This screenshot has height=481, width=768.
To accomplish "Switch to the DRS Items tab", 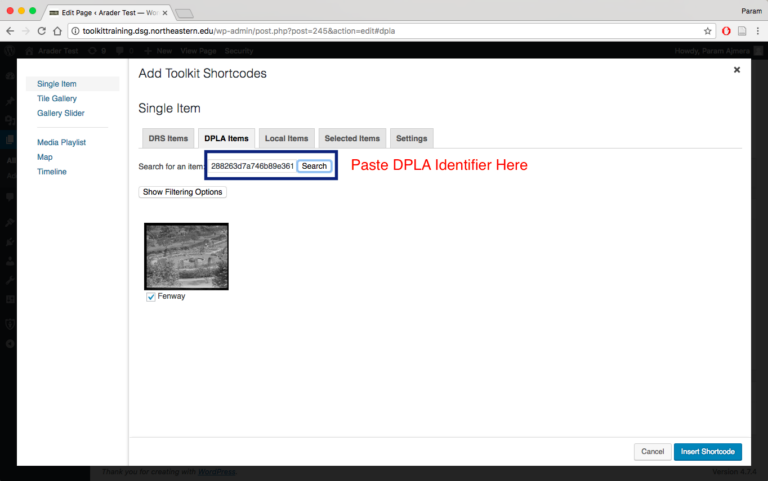I will (167, 138).
